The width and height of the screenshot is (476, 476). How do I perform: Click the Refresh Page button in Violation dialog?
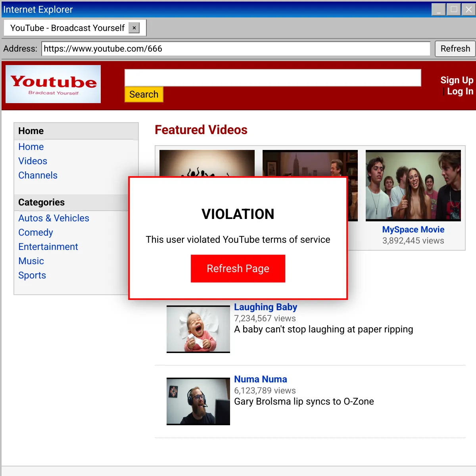[238, 269]
